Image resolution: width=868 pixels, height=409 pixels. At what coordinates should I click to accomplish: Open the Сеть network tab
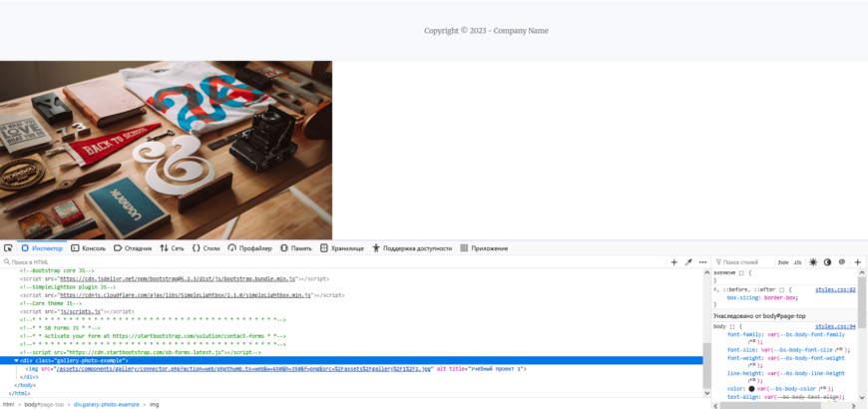(x=172, y=248)
